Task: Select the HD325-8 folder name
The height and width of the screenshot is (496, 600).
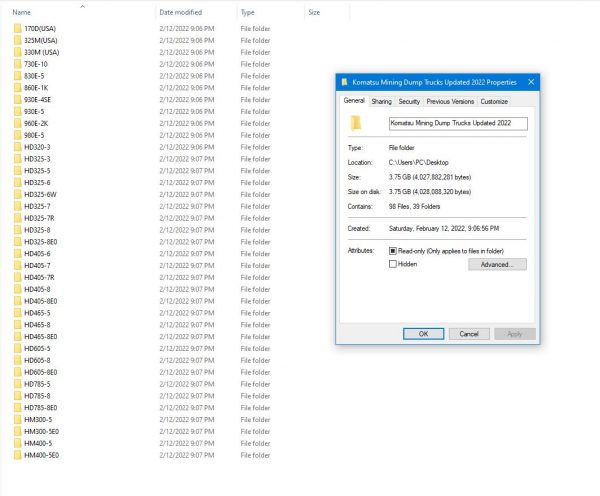Action: click(37, 230)
